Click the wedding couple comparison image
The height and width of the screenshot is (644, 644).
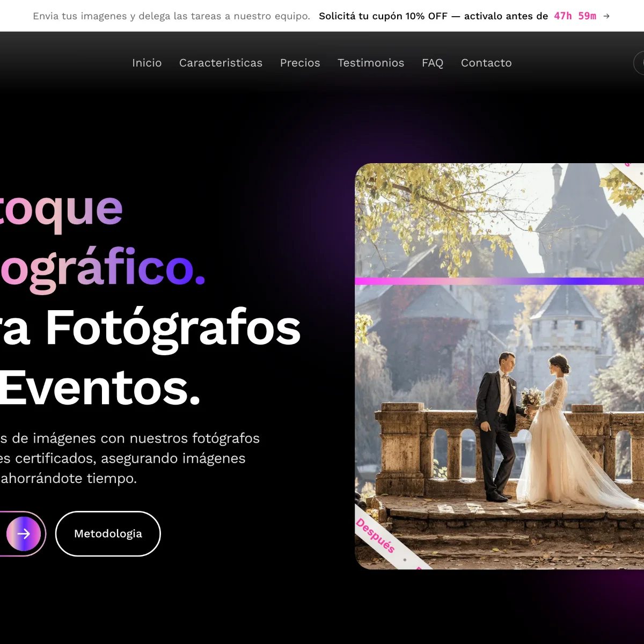pyautogui.click(x=499, y=366)
